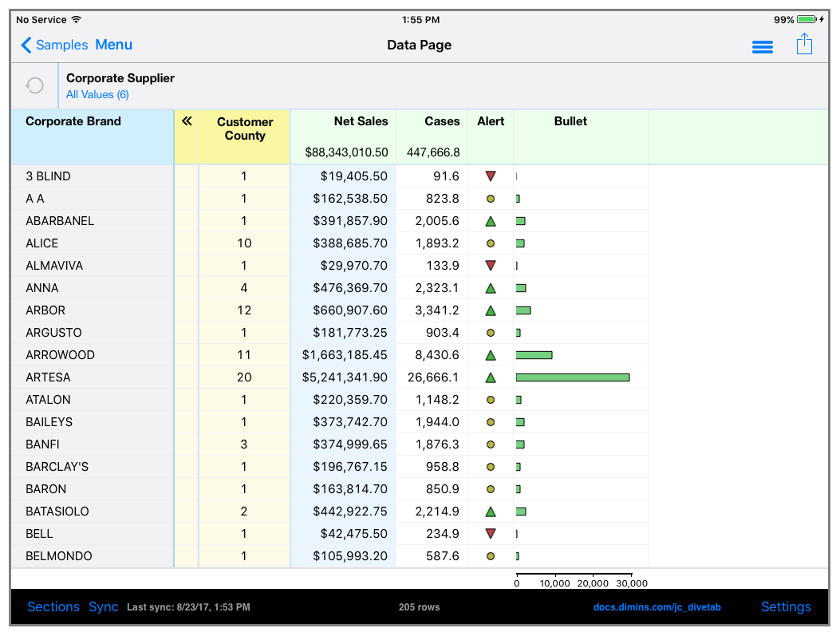Open the share export icon
840x636 pixels.
(804, 45)
